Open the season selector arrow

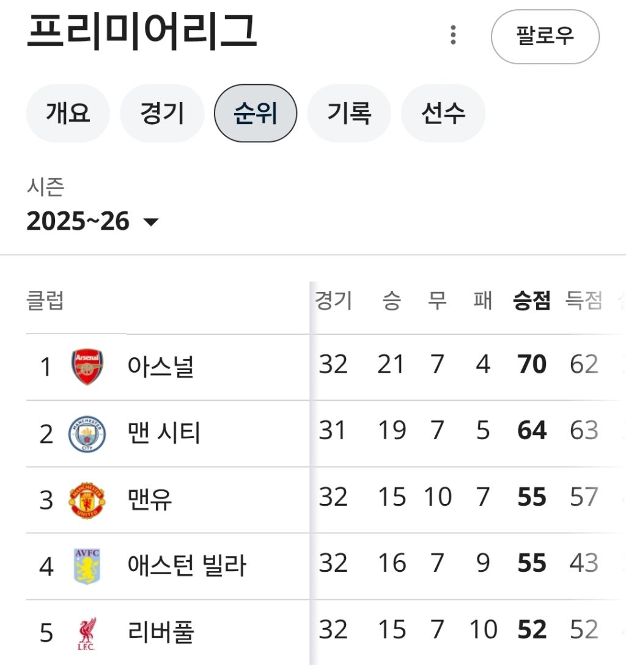tap(152, 222)
